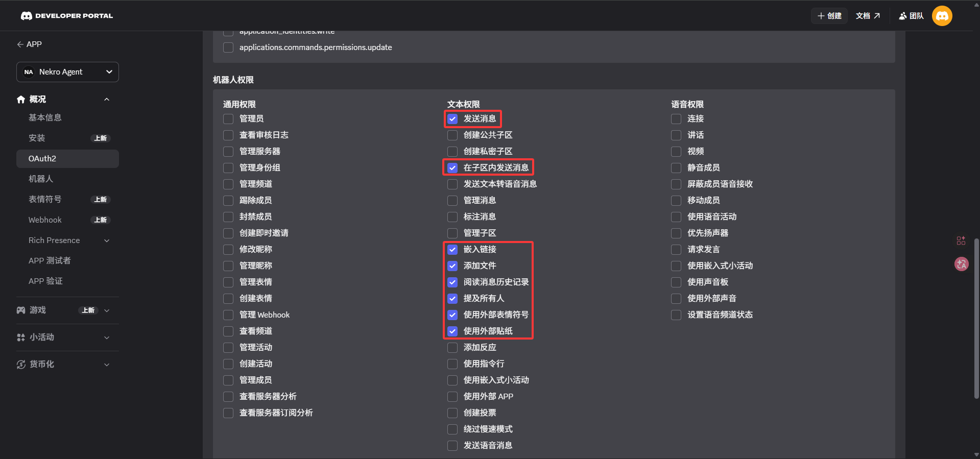
Task: Click the 货币化 monetization icon
Action: pyautogui.click(x=21, y=365)
